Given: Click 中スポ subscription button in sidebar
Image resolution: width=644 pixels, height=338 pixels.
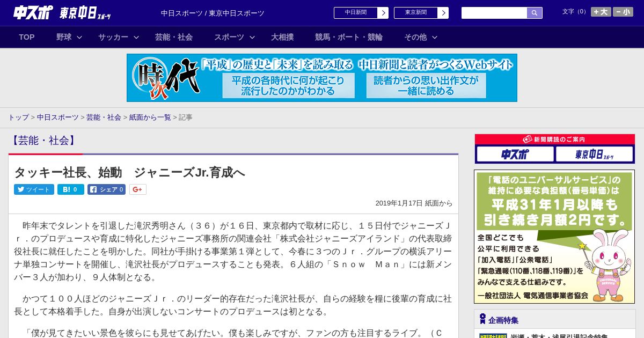Looking at the screenshot, I should point(515,155).
